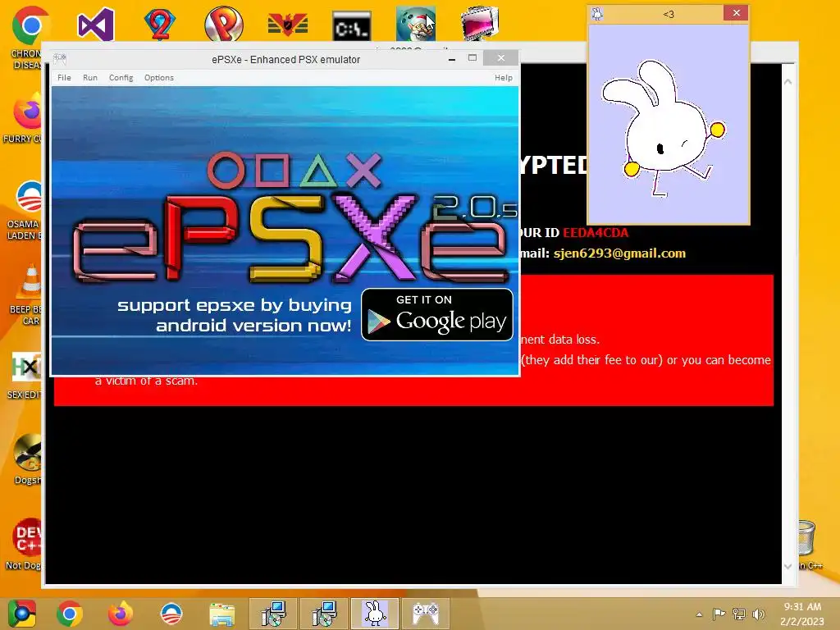Switch to ePSXe gamepad taskbar button
The image size is (840, 630).
coord(426,614)
